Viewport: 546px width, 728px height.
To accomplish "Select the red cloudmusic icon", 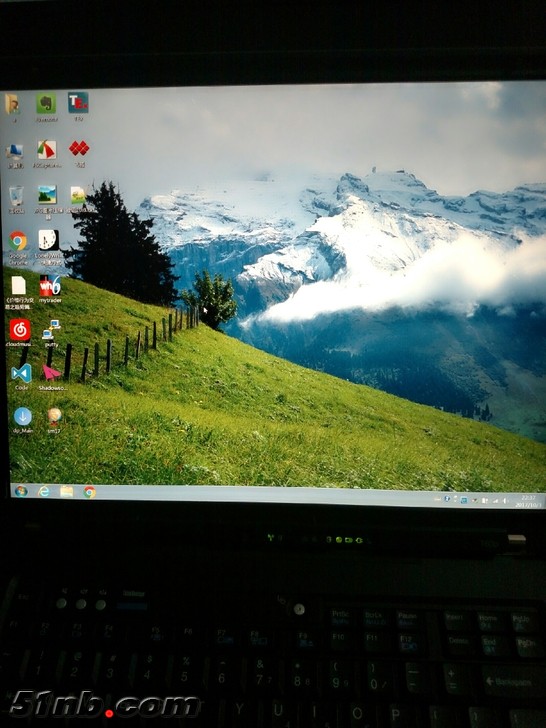I will pos(20,330).
